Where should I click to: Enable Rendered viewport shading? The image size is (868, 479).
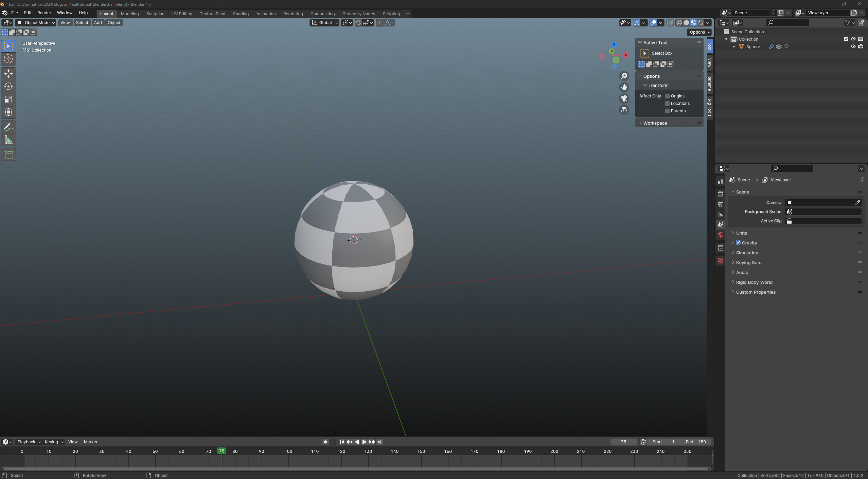tap(701, 23)
